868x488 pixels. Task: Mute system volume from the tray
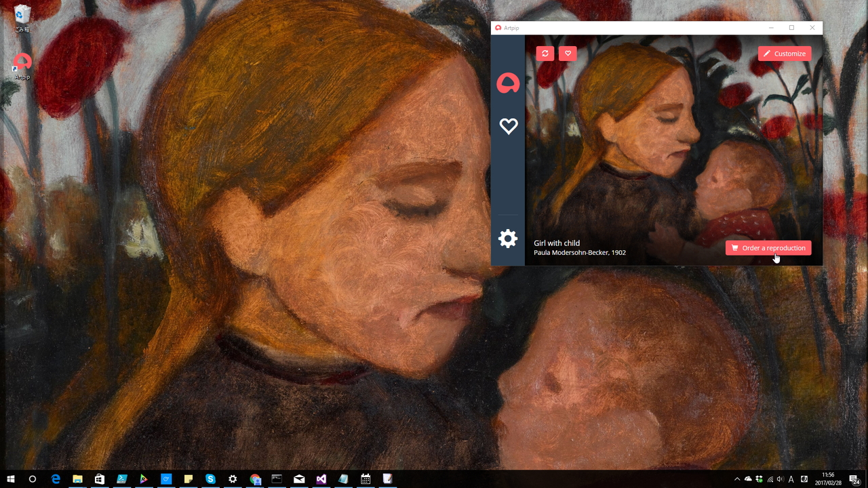781,479
